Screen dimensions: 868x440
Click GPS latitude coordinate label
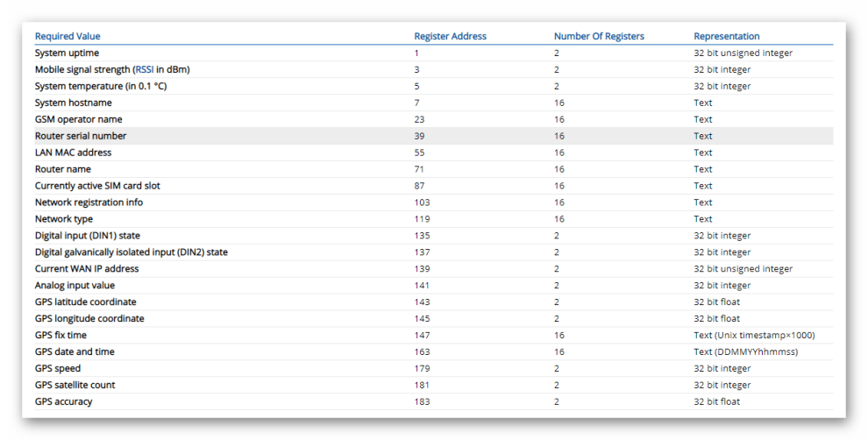(x=85, y=302)
